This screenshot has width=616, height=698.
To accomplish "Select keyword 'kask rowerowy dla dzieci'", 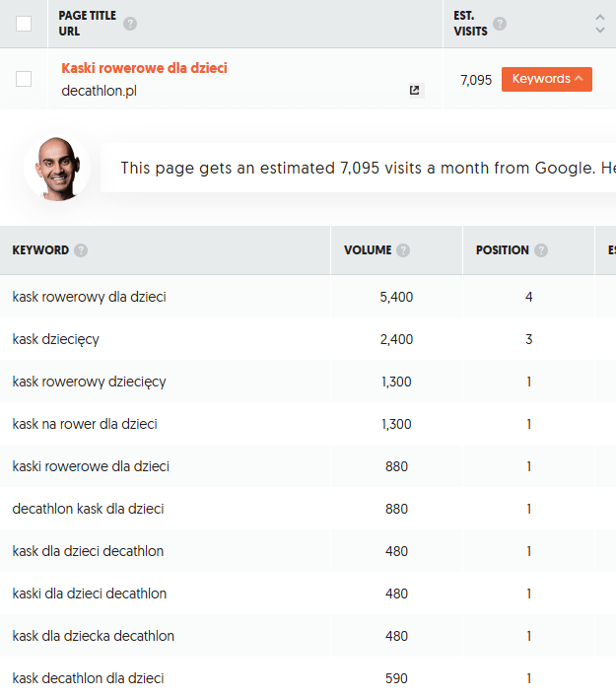I will 89,297.
